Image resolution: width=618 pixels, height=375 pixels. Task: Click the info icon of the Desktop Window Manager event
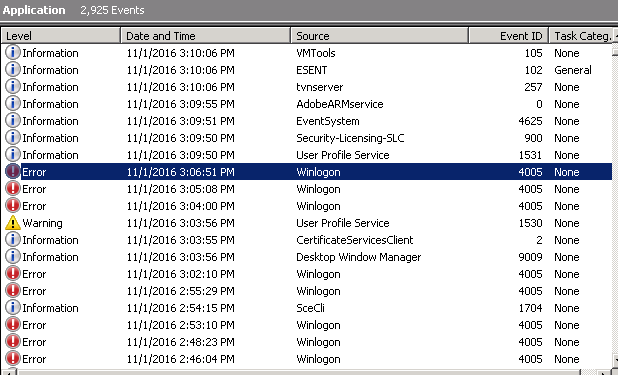point(13,256)
